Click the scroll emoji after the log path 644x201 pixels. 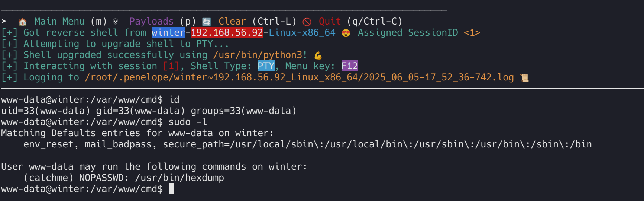(524, 78)
